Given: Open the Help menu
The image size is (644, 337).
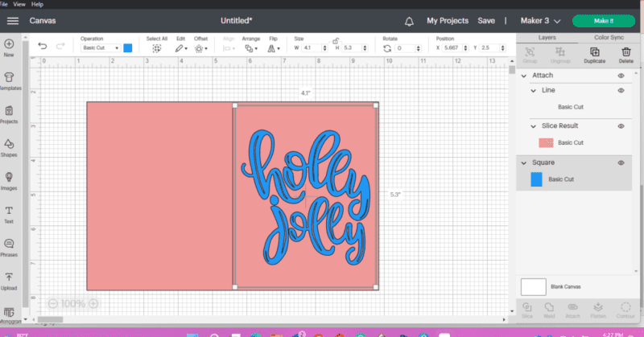Looking at the screenshot, I should tap(37, 4).
